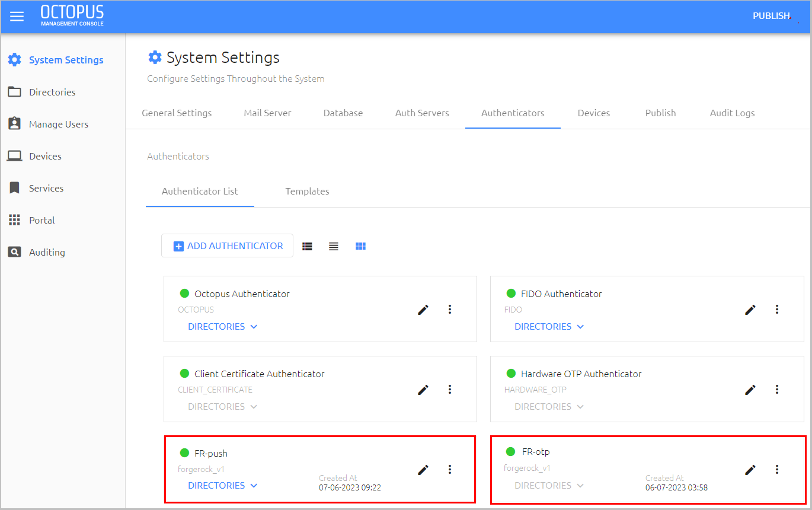The height and width of the screenshot is (510, 812).
Task: Click the Devices laptop icon
Action: tap(14, 156)
